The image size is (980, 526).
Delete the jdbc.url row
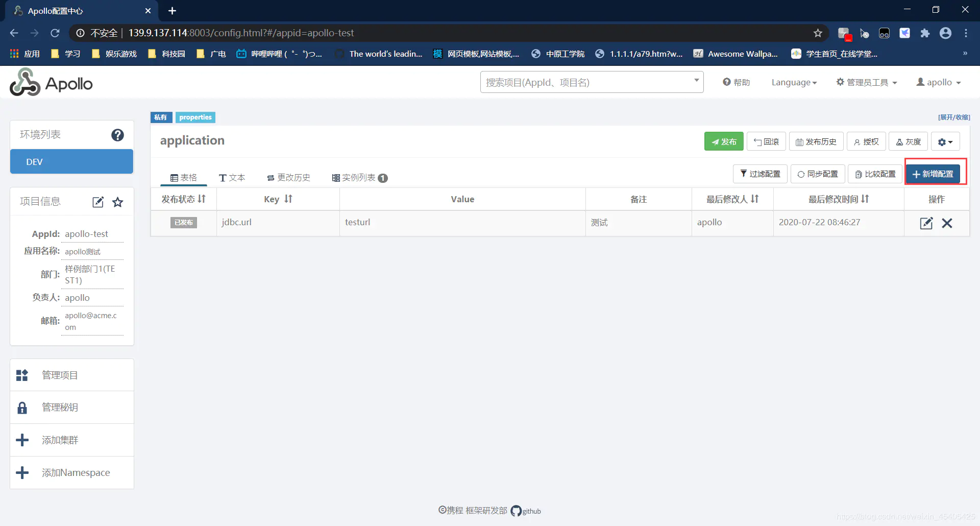(947, 223)
